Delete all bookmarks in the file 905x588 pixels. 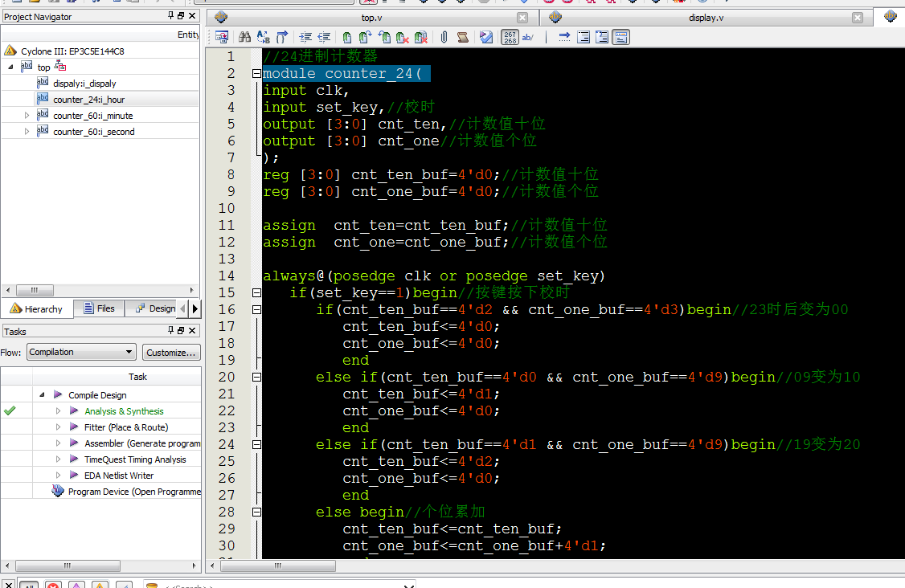click(421, 38)
